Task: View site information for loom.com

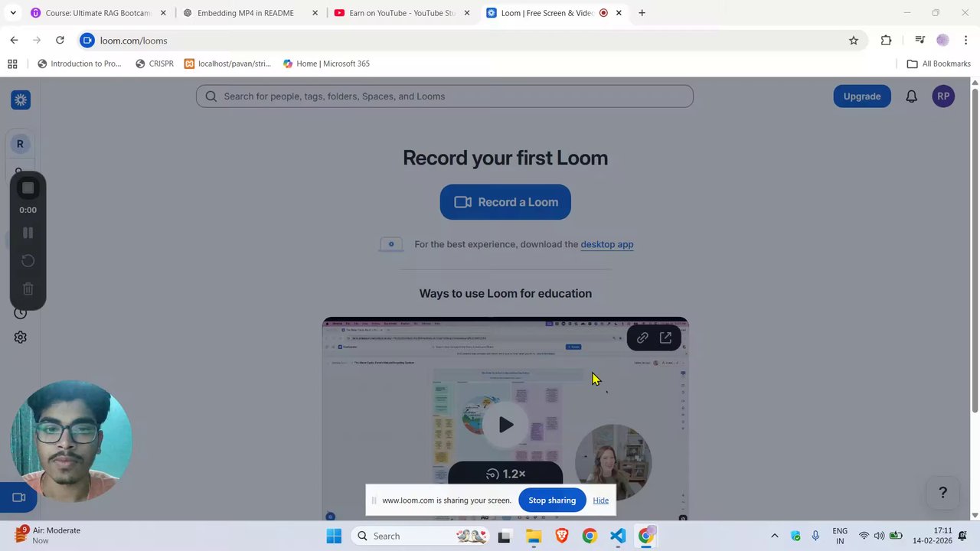Action: pos(87,41)
